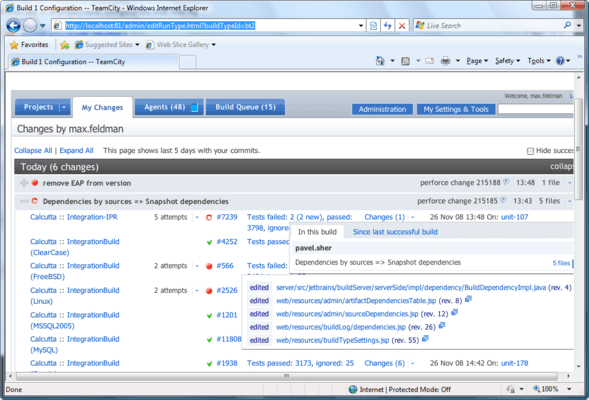Click the red Stop loading icon
This screenshot has height=400, width=589.
coord(402,26)
